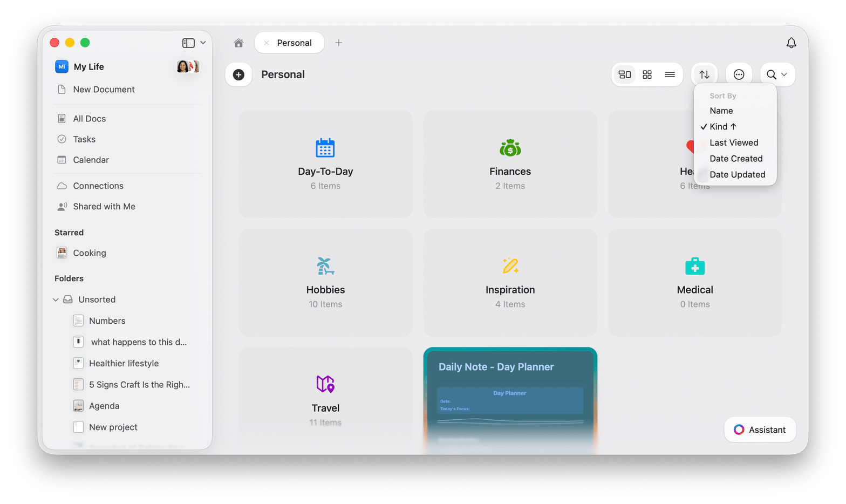Viewport: 846px width, 504px height.
Task: Open All Docs
Action: click(89, 119)
